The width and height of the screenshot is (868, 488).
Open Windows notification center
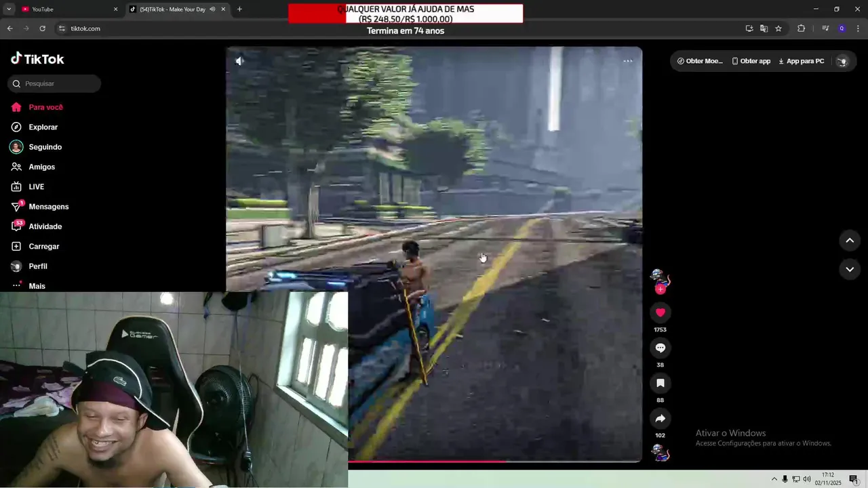(854, 479)
